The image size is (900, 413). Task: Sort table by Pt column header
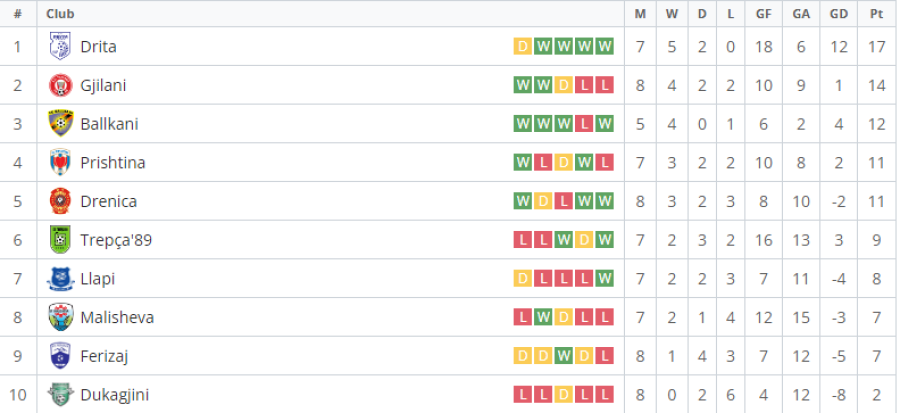[876, 14]
